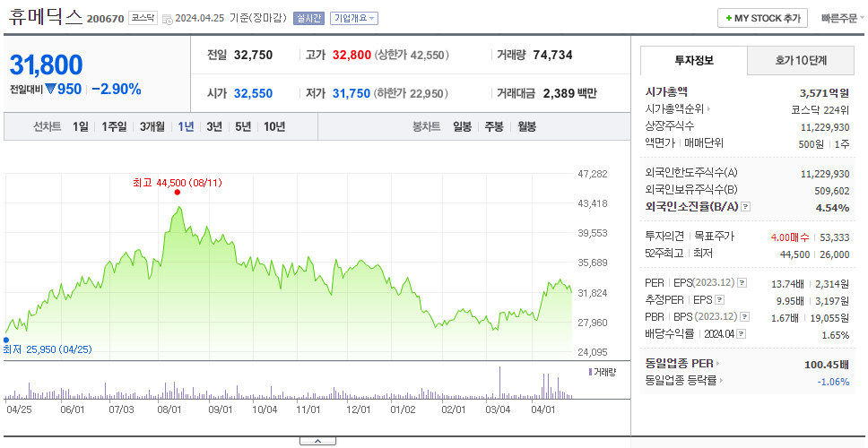The width and height of the screenshot is (868, 448).
Task: Click the 동일업종 등락률 value -1.06%
Action: click(833, 382)
